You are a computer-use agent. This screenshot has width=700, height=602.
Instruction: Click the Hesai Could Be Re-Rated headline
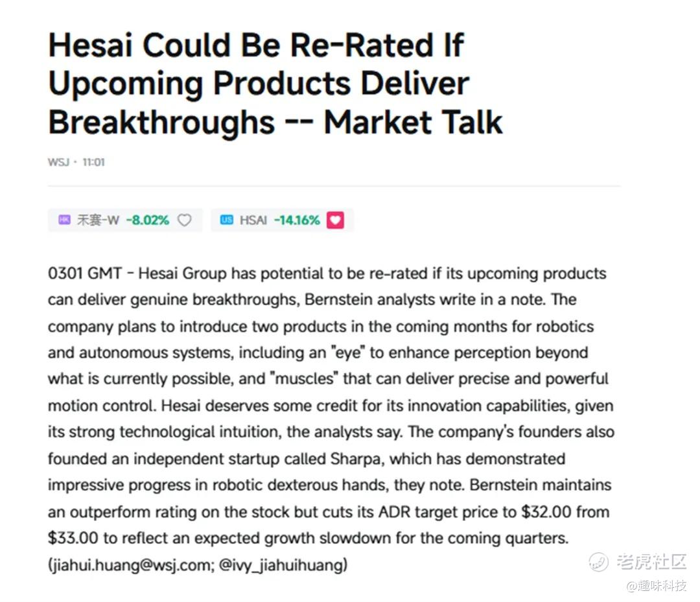click(x=275, y=84)
